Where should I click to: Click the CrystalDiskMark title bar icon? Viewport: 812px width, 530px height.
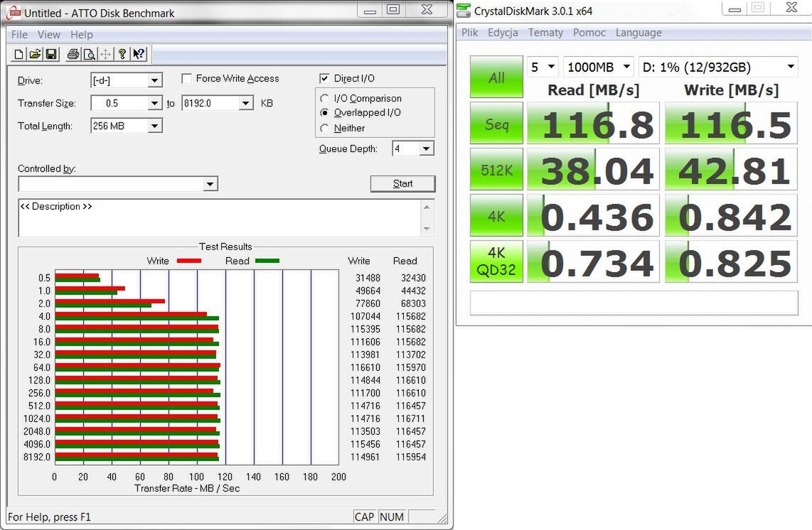point(464,11)
